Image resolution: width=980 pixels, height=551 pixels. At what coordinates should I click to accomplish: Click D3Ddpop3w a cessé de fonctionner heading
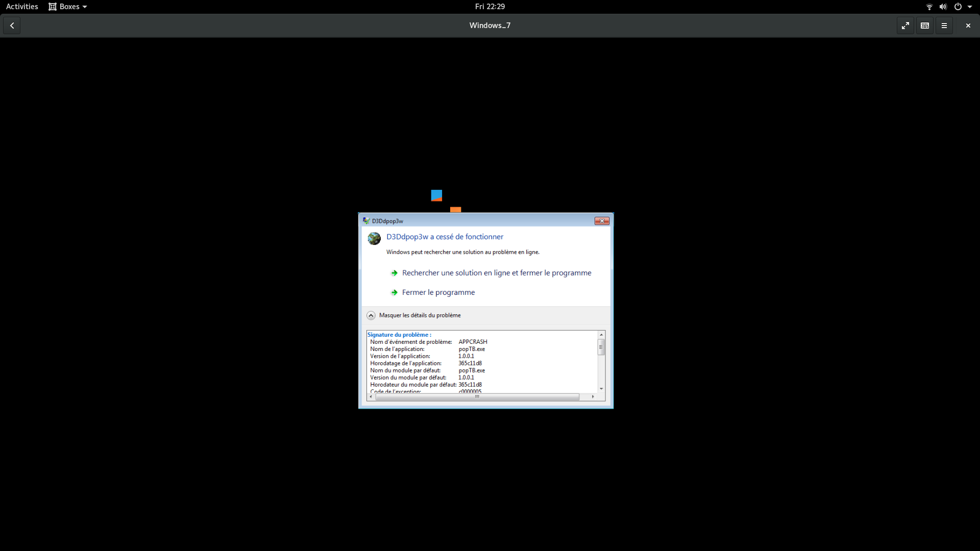coord(445,237)
